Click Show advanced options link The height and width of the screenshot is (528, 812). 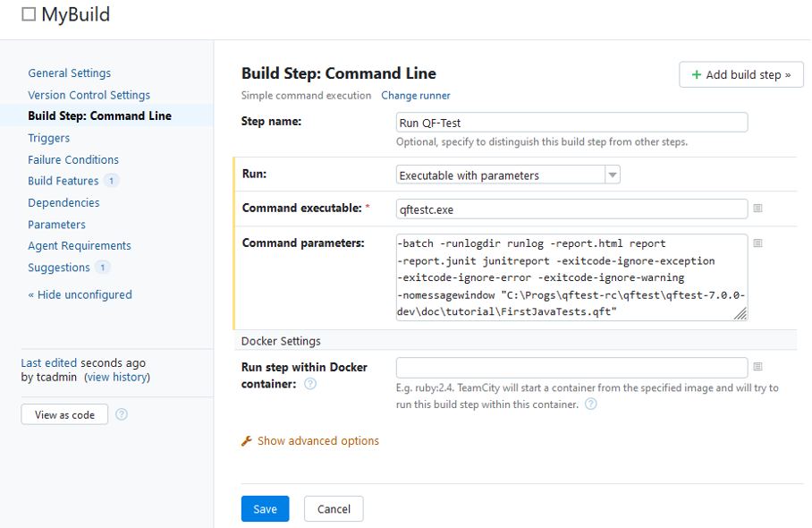318,441
